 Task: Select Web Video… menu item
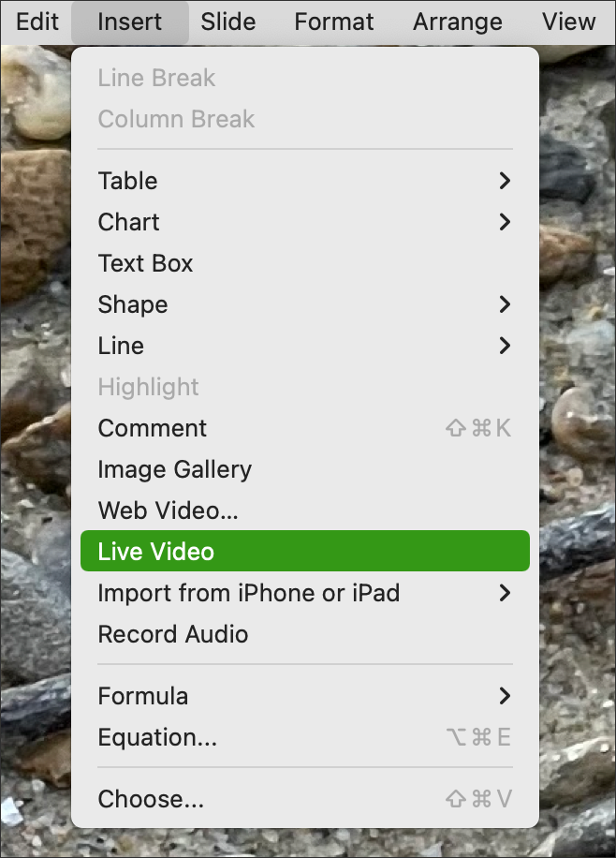click(304, 510)
